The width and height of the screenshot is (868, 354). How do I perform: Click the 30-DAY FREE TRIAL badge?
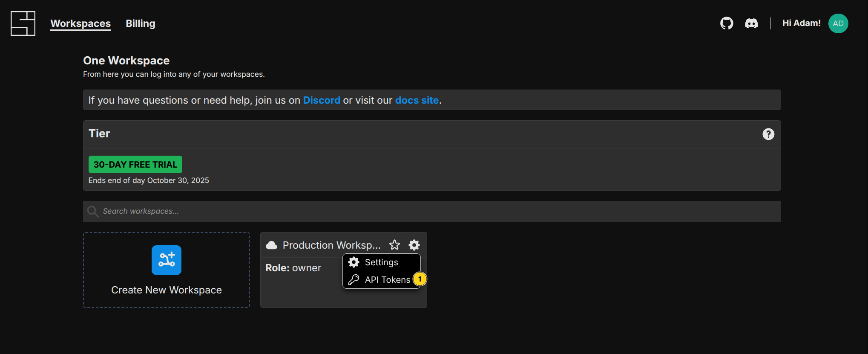[x=135, y=165]
